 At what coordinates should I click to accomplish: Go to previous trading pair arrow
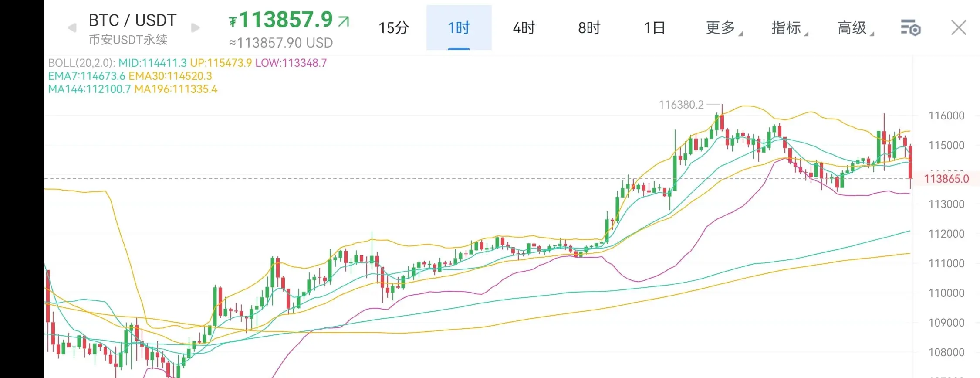tap(72, 28)
